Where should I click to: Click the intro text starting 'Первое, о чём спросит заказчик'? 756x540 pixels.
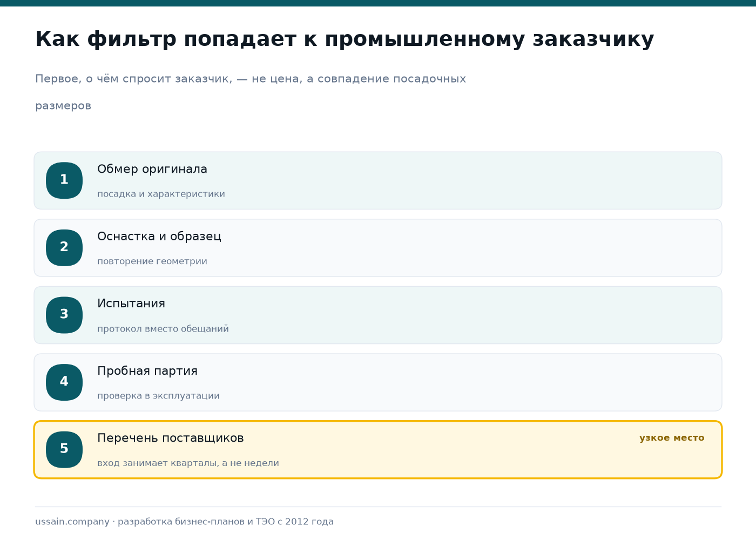(251, 92)
